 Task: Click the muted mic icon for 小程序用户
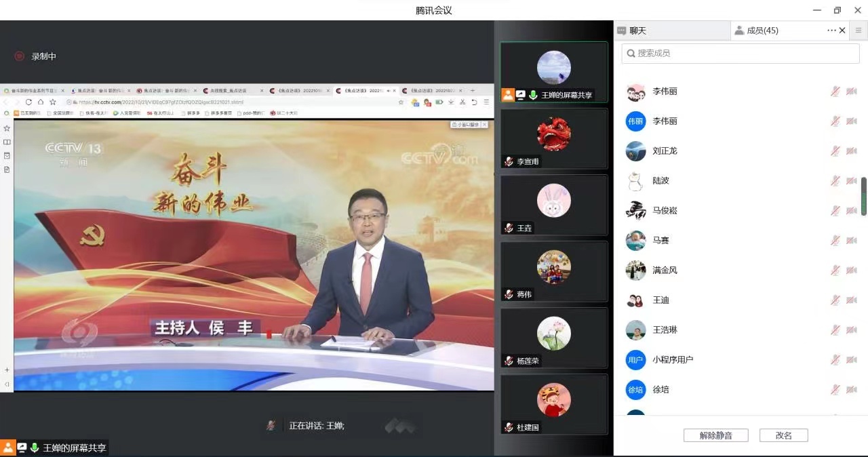click(x=835, y=359)
